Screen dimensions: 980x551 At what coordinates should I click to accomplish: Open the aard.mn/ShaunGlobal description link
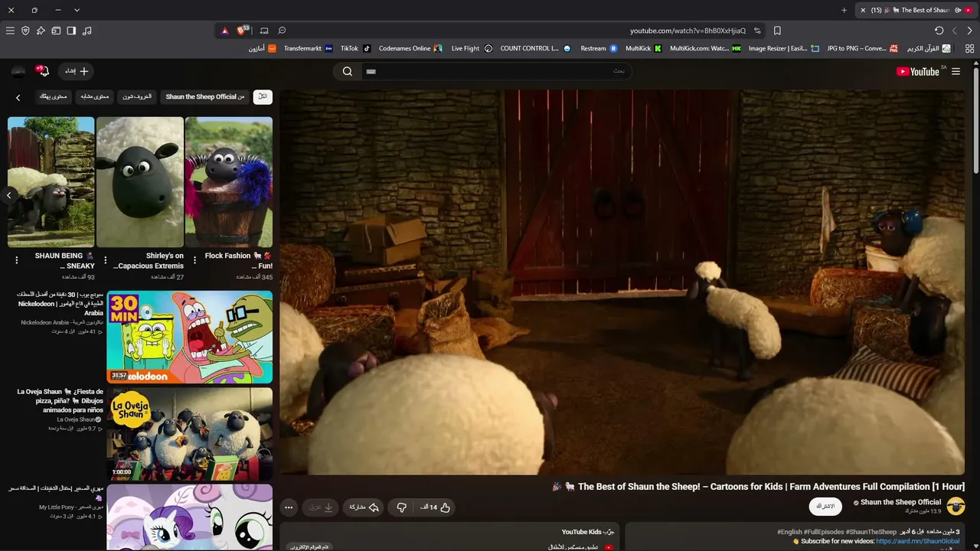918,541
